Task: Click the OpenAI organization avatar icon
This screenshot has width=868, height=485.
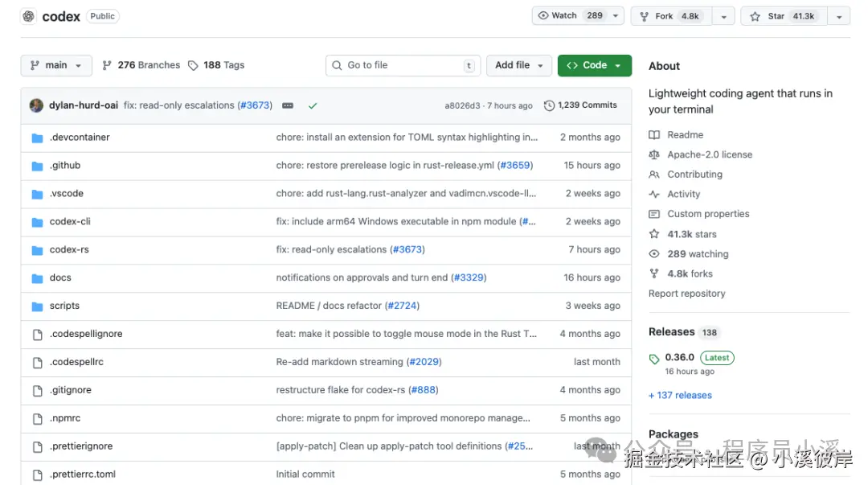Action: (x=29, y=16)
